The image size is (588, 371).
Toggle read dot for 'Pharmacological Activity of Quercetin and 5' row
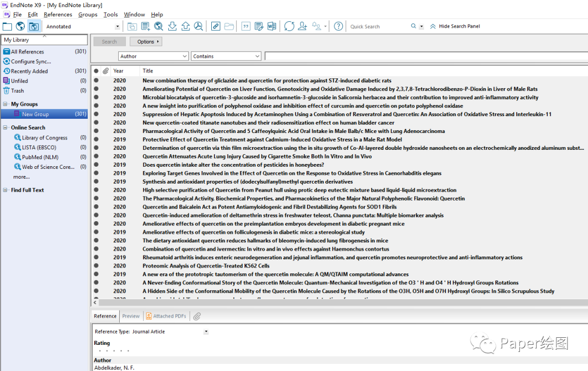pyautogui.click(x=96, y=131)
